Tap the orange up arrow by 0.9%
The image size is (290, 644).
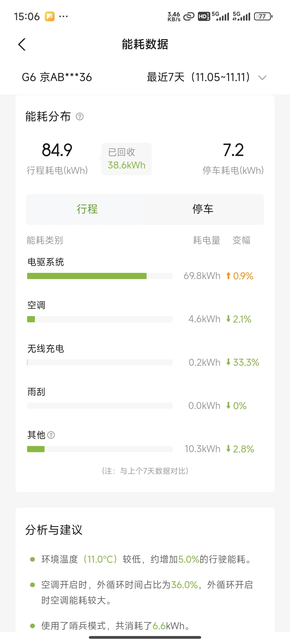pyautogui.click(x=228, y=276)
